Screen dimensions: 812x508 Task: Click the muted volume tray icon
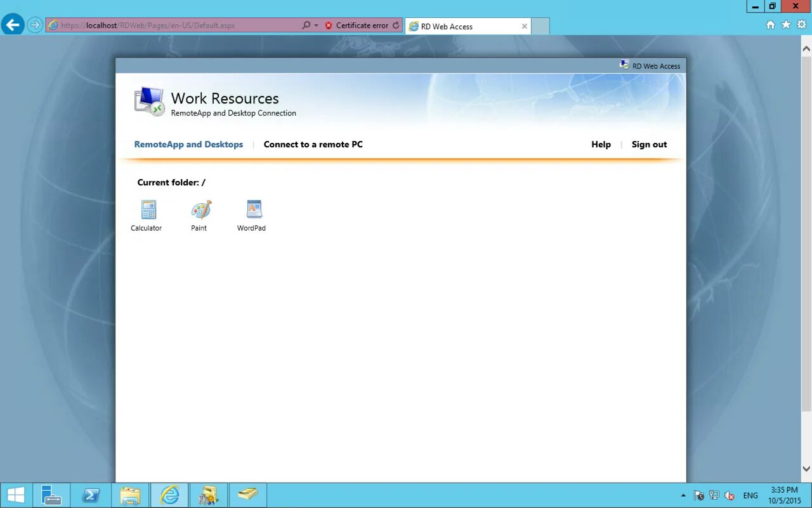click(730, 495)
